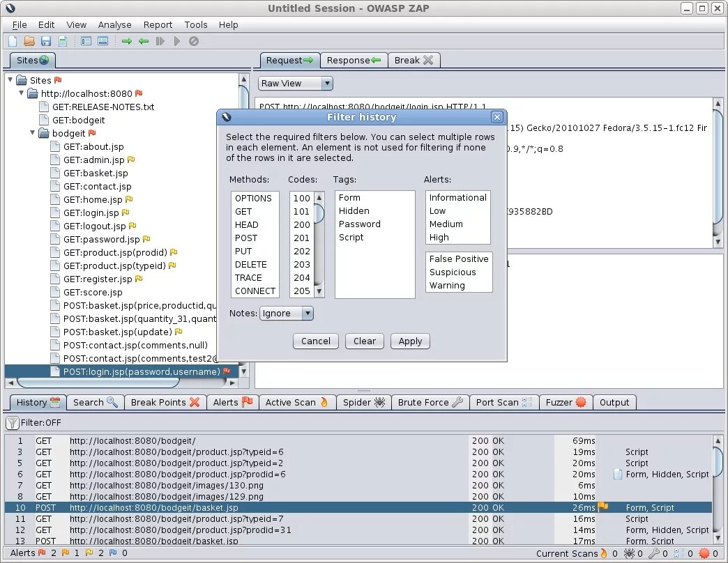Open the Break Points tab
The width and height of the screenshot is (728, 563).
165,403
